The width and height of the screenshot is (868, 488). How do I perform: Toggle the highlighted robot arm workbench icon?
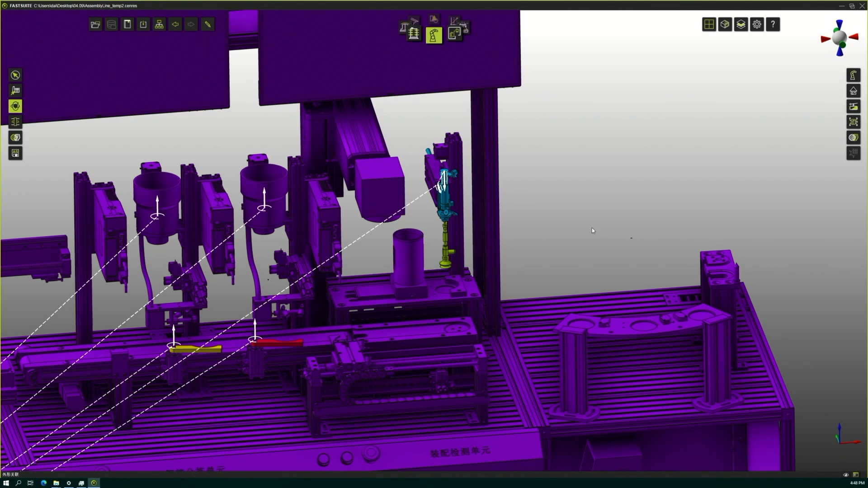[434, 35]
